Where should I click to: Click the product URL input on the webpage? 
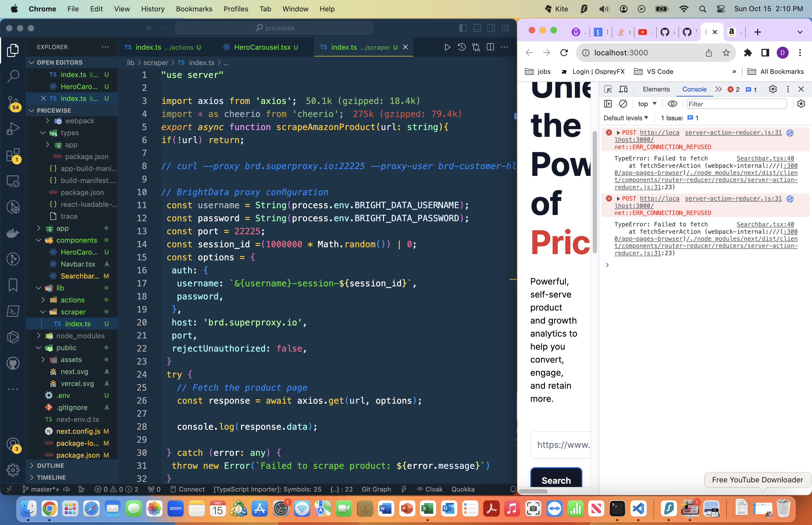(560, 445)
